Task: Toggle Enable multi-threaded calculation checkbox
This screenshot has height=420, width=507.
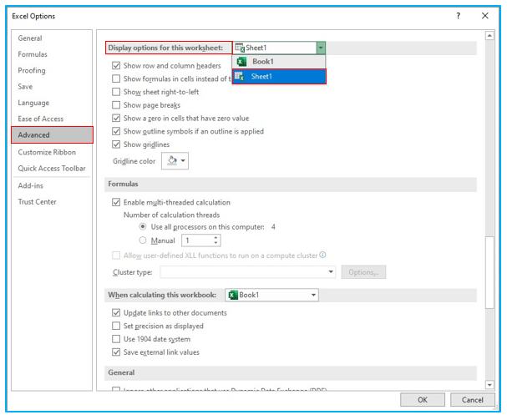Action: 116,202
